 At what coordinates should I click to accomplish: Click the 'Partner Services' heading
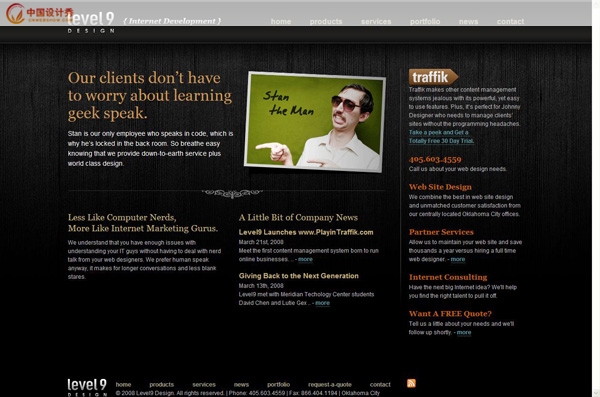[x=441, y=232]
